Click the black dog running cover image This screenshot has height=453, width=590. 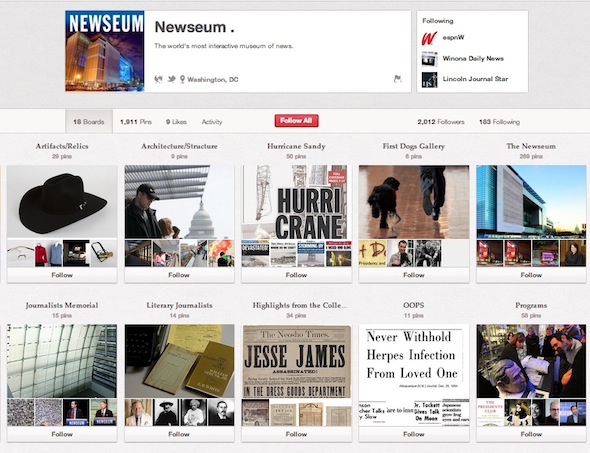(x=414, y=202)
